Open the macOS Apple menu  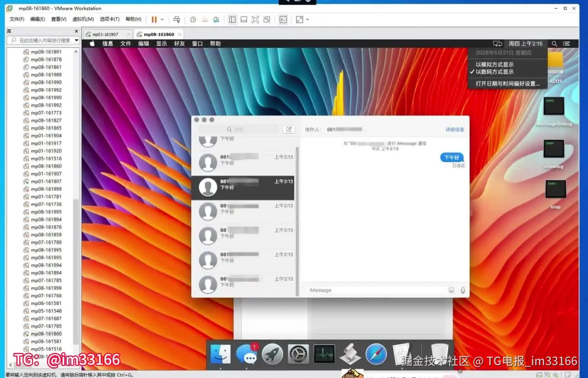tap(92, 44)
